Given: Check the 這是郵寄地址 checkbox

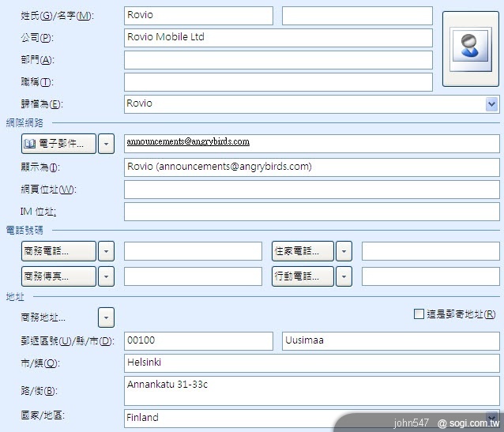Looking at the screenshot, I should [x=419, y=314].
